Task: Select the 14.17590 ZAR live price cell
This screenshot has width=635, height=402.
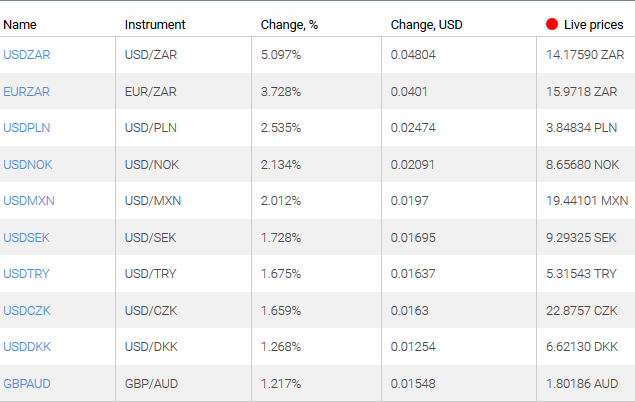Action: (x=582, y=55)
